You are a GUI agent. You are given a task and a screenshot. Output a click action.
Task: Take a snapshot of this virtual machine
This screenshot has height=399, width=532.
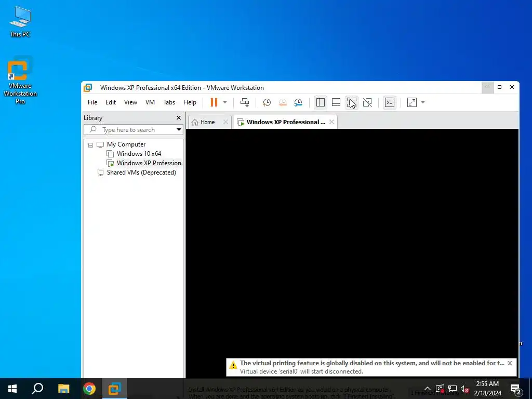tap(267, 102)
